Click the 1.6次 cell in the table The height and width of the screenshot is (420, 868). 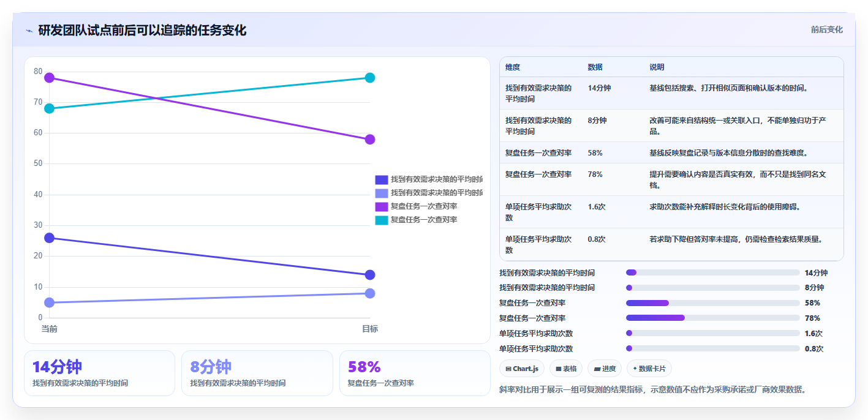(x=597, y=207)
